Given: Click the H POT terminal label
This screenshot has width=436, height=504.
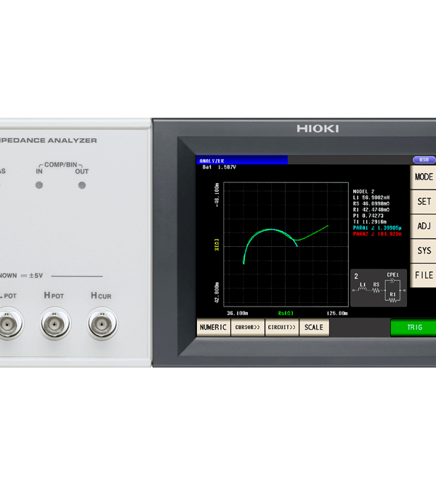Looking at the screenshot, I should 54,296.
